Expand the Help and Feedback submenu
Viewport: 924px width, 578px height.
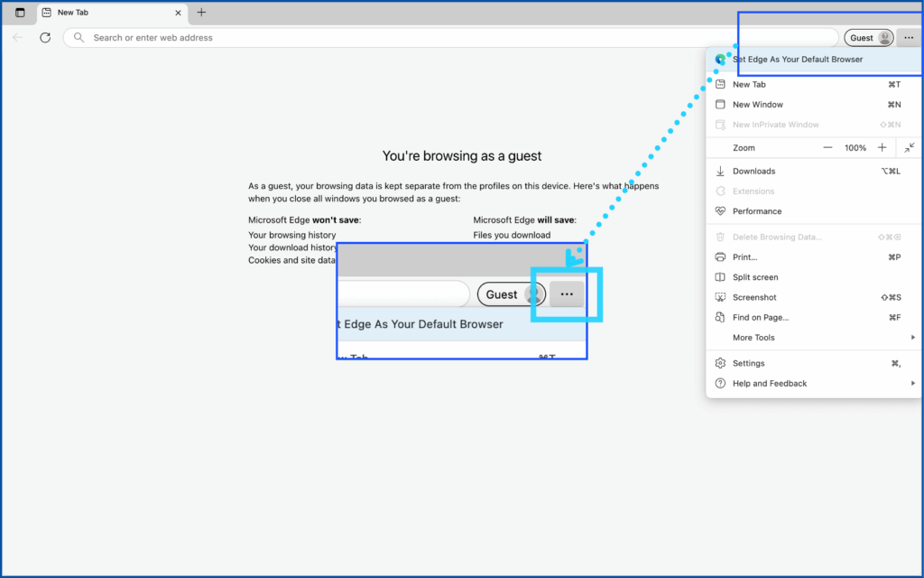pyautogui.click(x=769, y=383)
